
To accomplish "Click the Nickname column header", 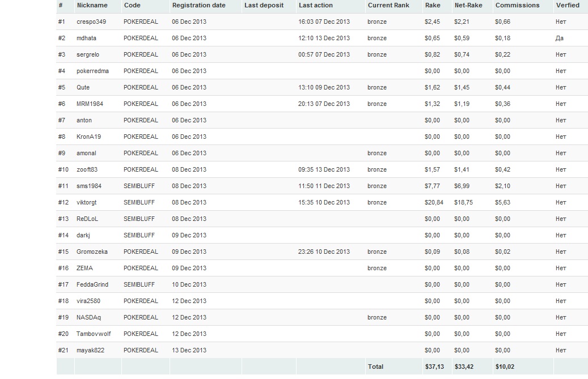I will pyautogui.click(x=92, y=5).
